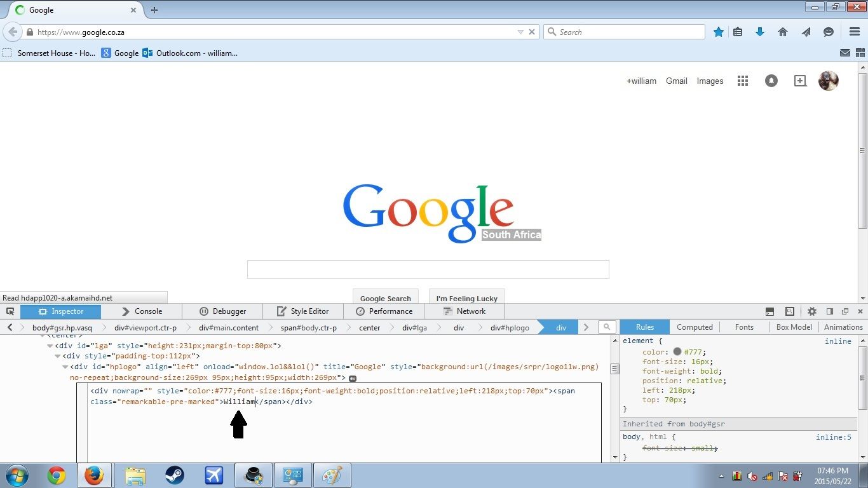The image size is (868, 488).
Task: Open the Somerset House bookmark
Action: (50, 53)
